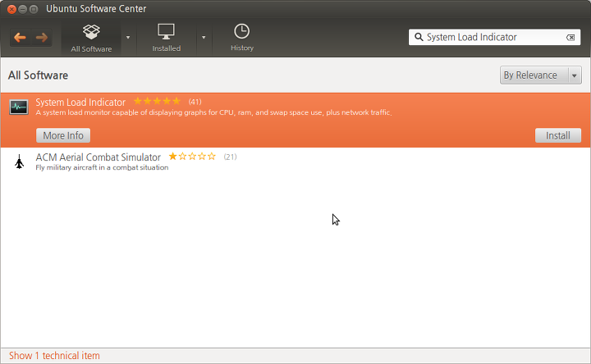The width and height of the screenshot is (591, 364).
Task: Open the Installed software view
Action: coord(166,39)
